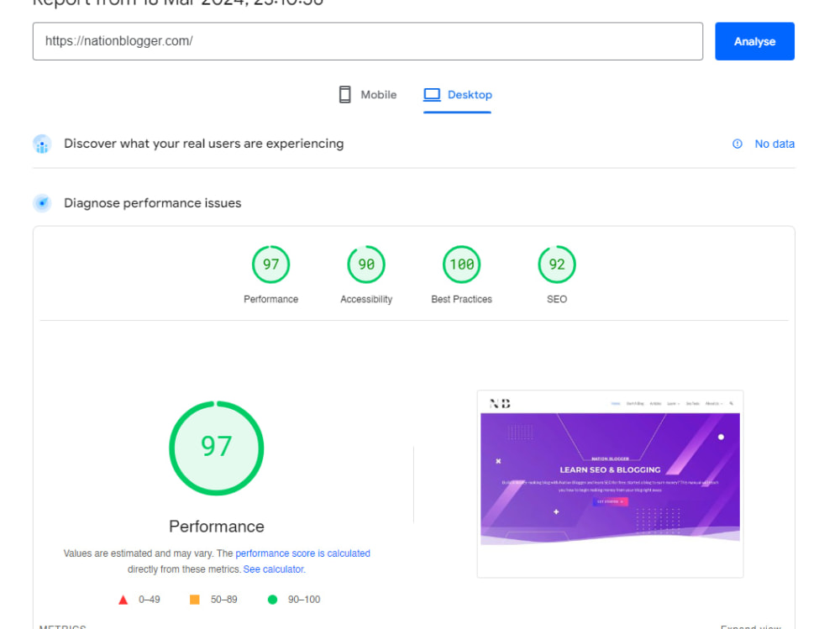Click the green circle 90–100 legend icon
Image resolution: width=840 pixels, height=629 pixels.
pyautogui.click(x=272, y=600)
